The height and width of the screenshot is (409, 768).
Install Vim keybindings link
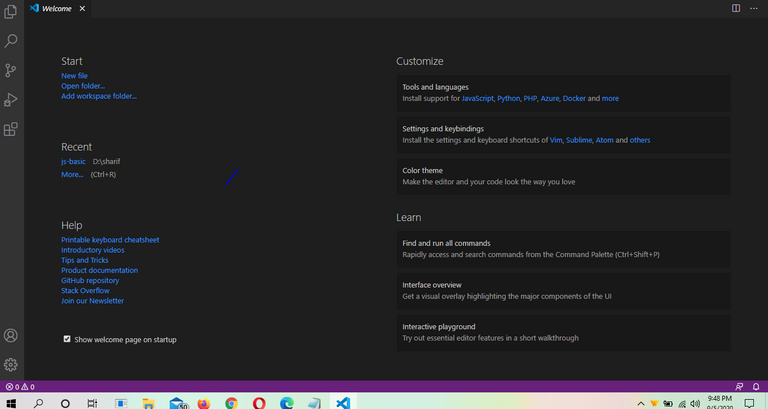click(556, 140)
